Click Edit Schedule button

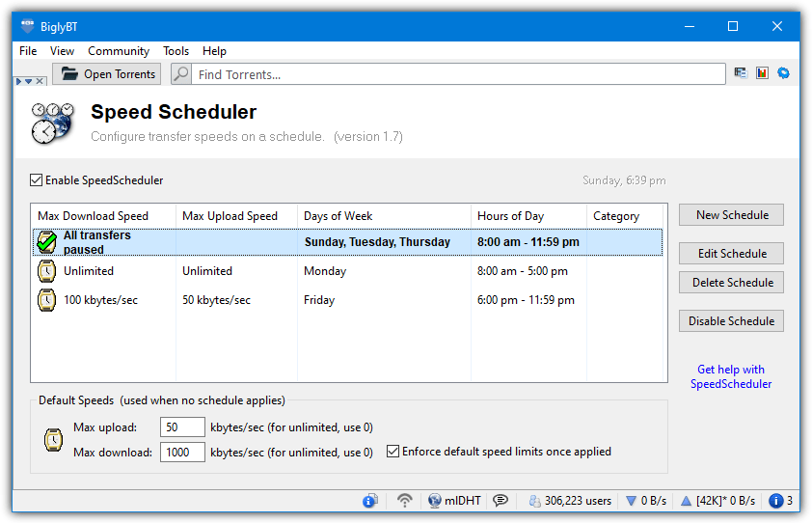click(731, 254)
